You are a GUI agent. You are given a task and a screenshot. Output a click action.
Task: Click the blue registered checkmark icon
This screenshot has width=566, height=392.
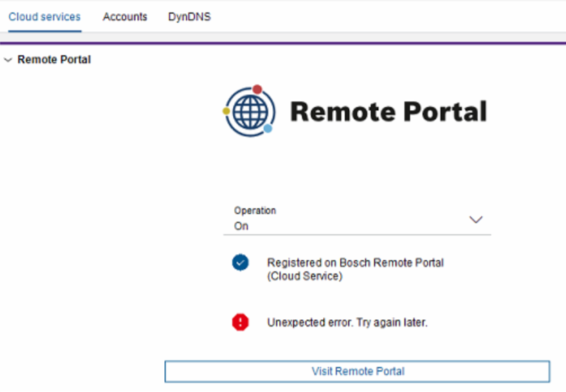pos(240,262)
